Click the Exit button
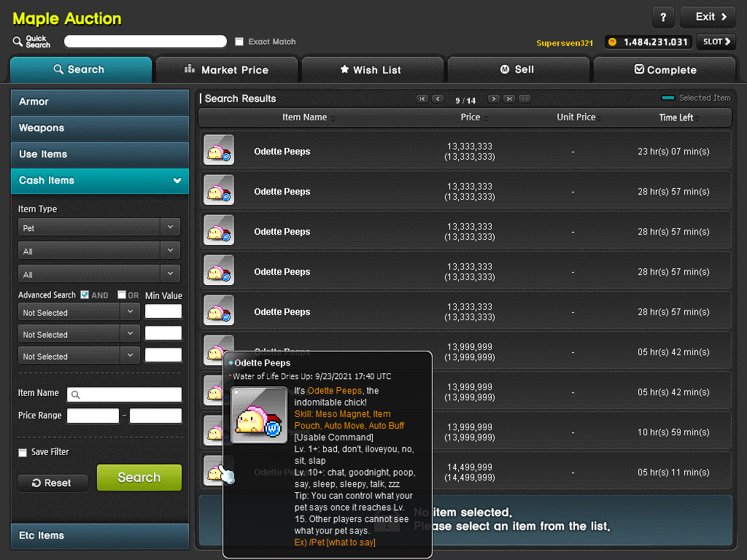The image size is (747, 560). point(708,17)
